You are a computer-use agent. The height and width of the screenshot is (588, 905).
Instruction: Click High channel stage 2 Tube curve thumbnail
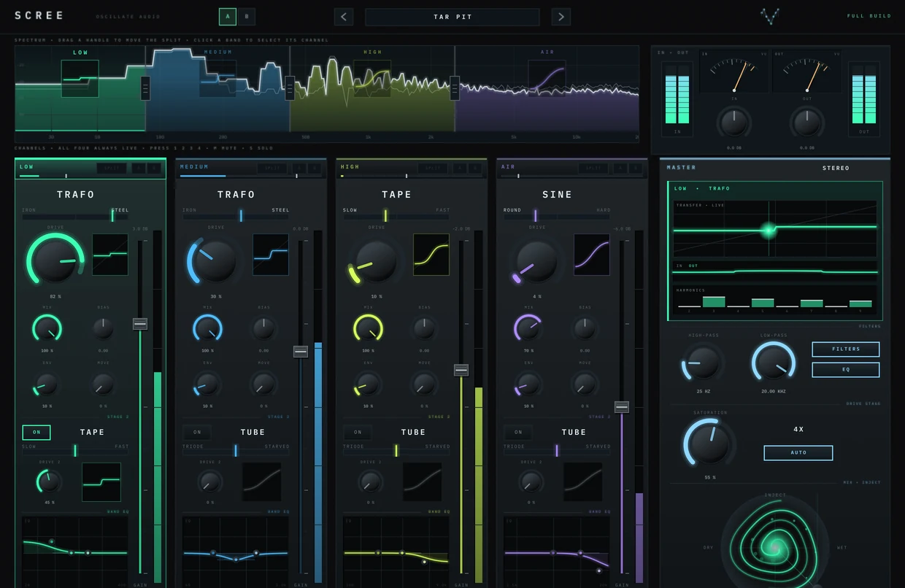coord(423,481)
